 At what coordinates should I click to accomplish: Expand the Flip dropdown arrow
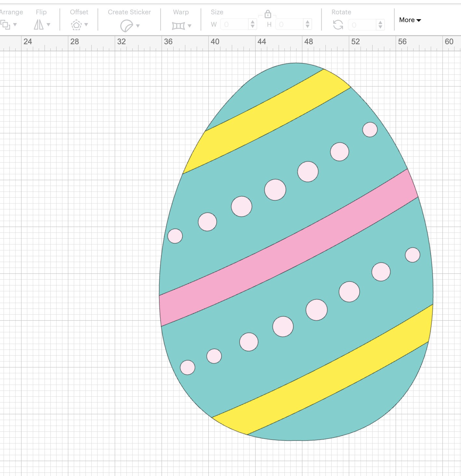tap(48, 25)
